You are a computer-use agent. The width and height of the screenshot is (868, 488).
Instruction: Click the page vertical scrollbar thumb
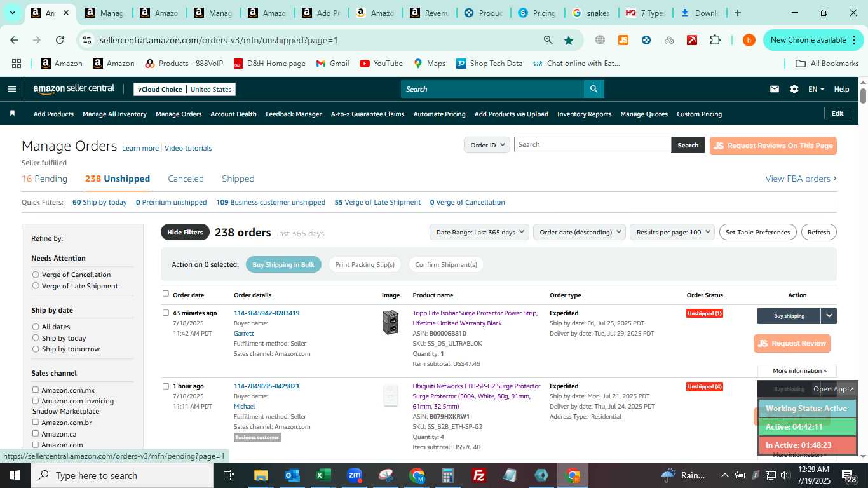863,95
